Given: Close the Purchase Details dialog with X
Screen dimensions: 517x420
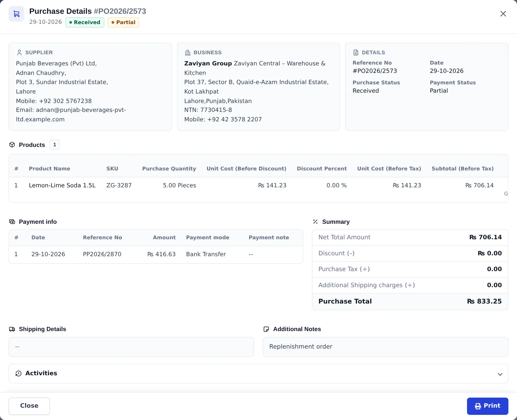Looking at the screenshot, I should [x=503, y=14].
